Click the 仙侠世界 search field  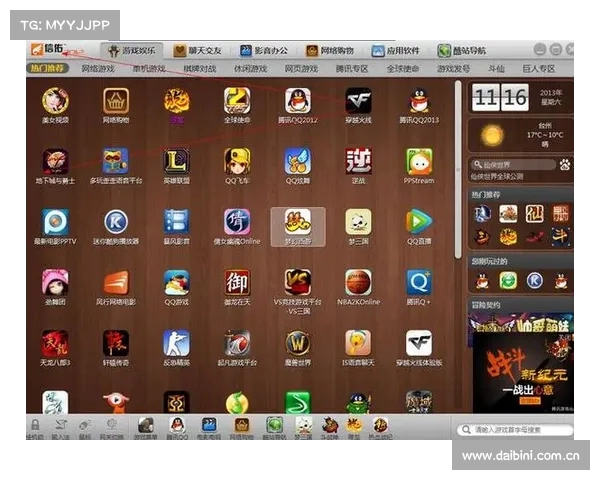[x=514, y=165]
